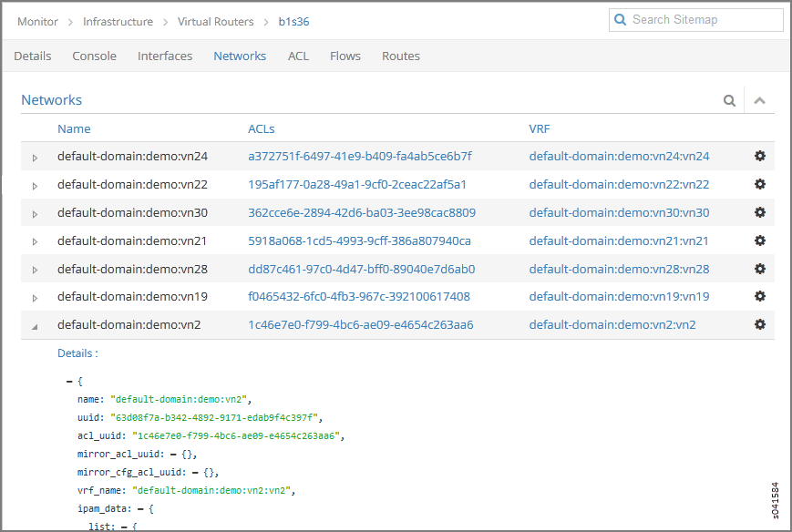Open gear settings for default-domain:demo:vn22 row
The height and width of the screenshot is (532, 792).
759,184
